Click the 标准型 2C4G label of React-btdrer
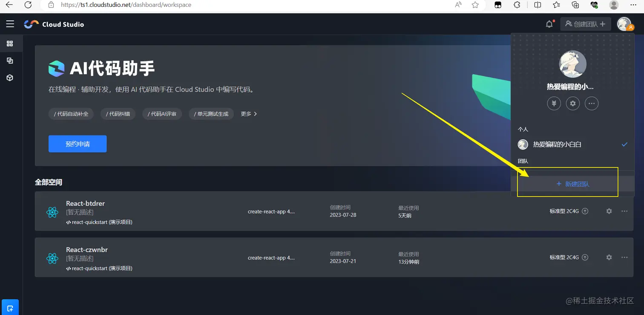 (564, 211)
